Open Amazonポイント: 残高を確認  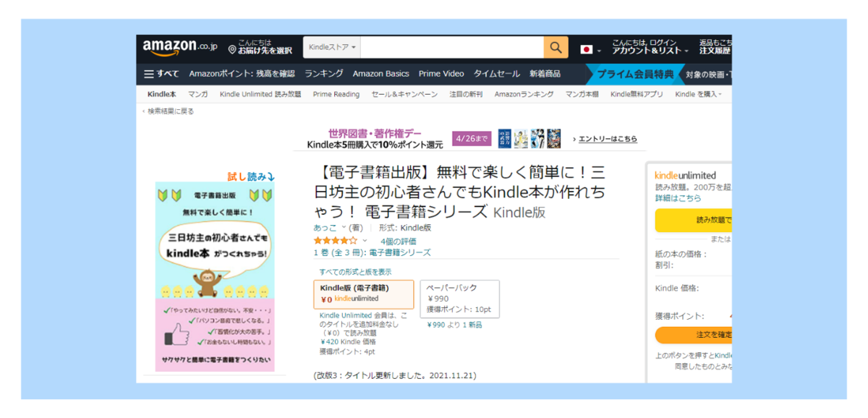tap(242, 74)
